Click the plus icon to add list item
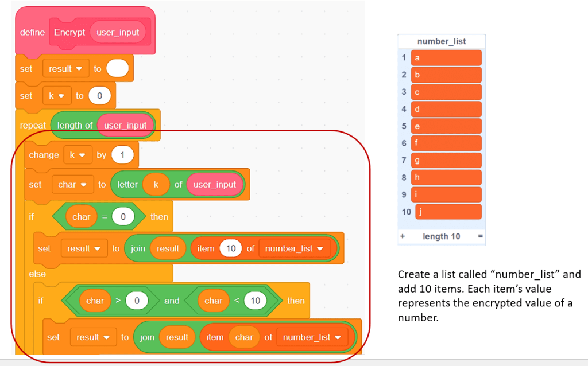Screen dimensions: 588x366 404,236
